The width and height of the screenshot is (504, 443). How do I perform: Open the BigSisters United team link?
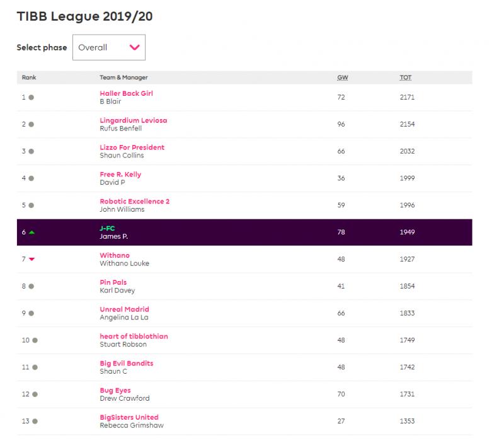tap(129, 417)
